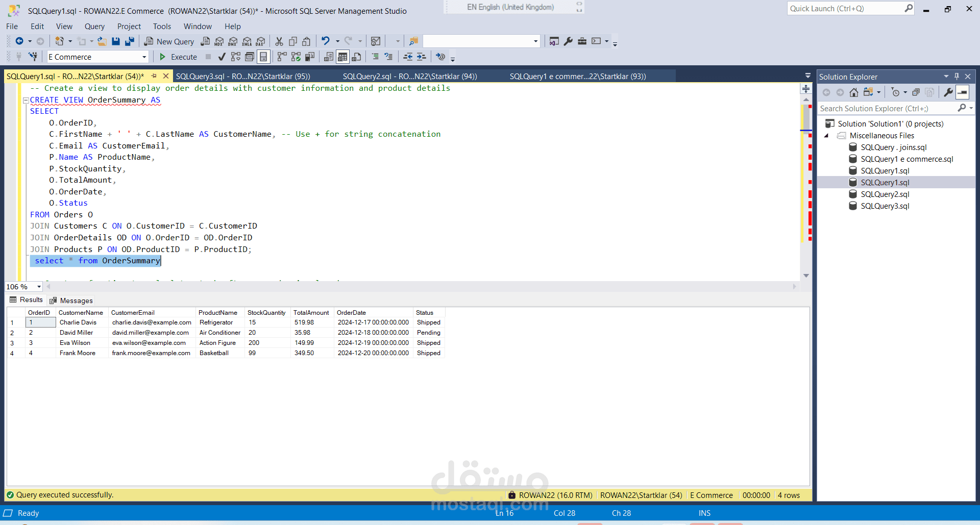Click Comment out selected lines icon
This screenshot has width=980, height=525.
click(375, 57)
